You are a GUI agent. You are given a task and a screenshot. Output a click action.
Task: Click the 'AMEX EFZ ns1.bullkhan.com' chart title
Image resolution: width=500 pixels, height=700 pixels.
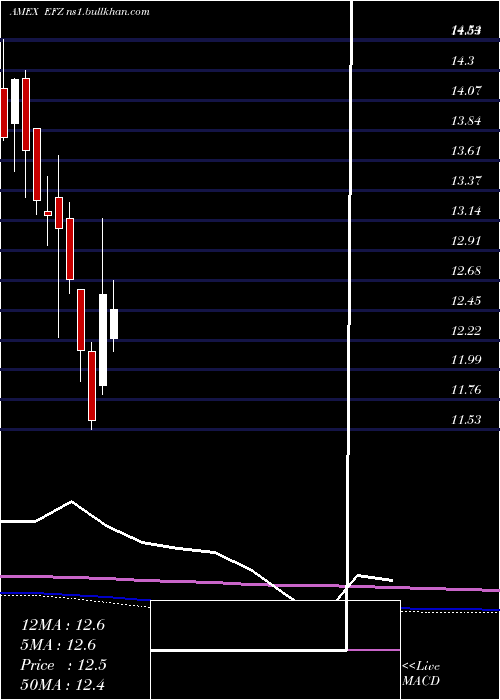(x=79, y=12)
